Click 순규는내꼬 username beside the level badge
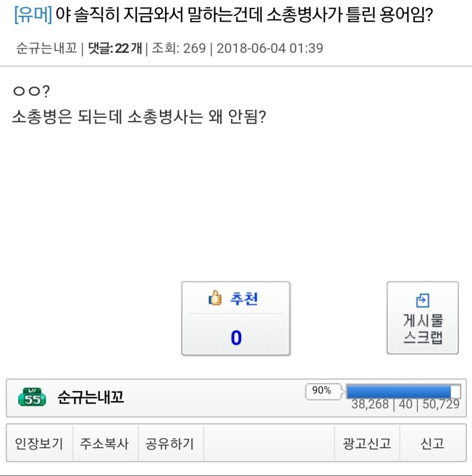472x476 pixels. click(91, 398)
